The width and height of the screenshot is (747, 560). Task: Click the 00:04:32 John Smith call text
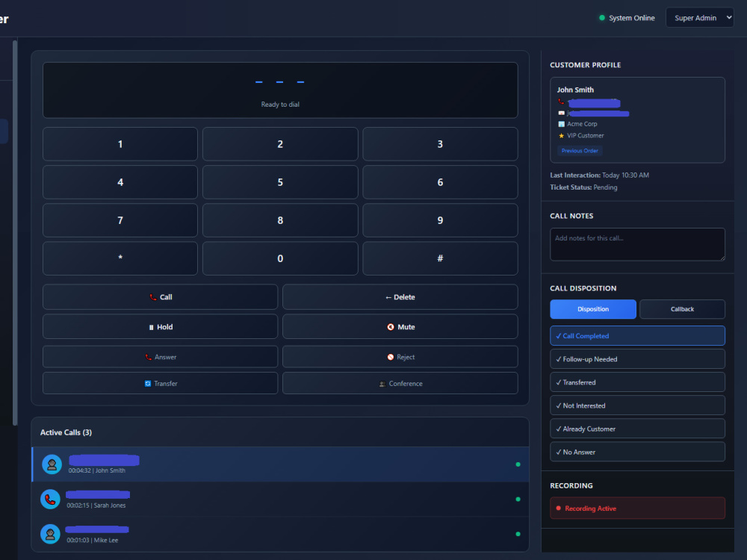[x=96, y=470]
